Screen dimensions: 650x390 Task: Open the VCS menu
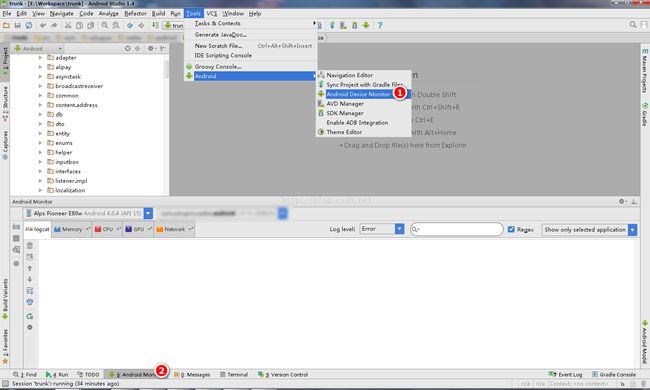click(211, 14)
